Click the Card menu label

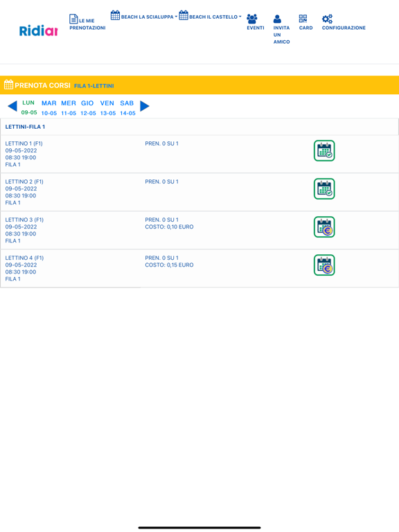point(305,28)
